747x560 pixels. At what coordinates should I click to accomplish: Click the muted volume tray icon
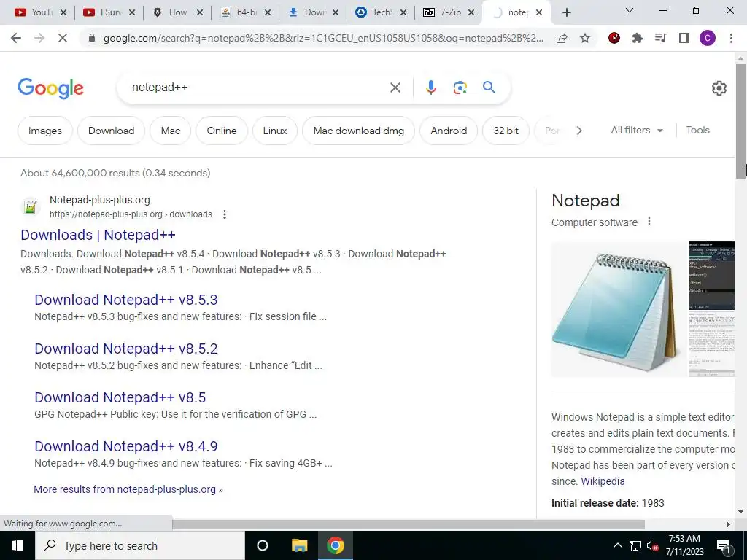[x=652, y=545]
